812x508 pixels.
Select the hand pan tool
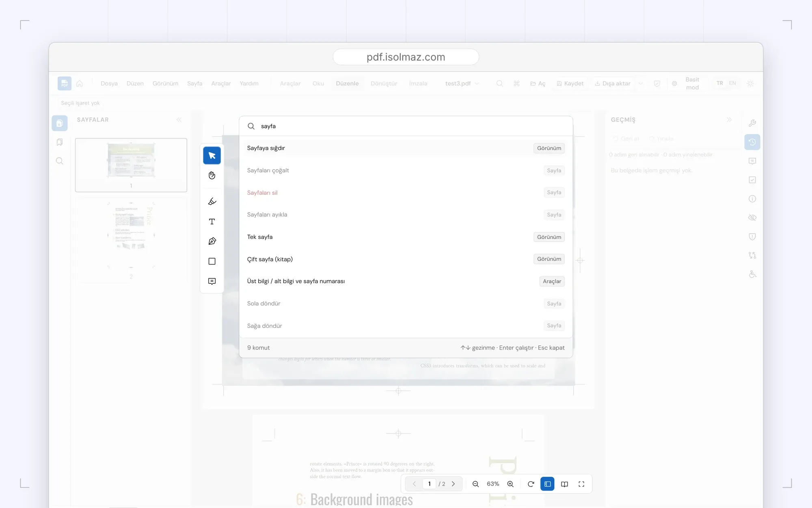(x=212, y=176)
